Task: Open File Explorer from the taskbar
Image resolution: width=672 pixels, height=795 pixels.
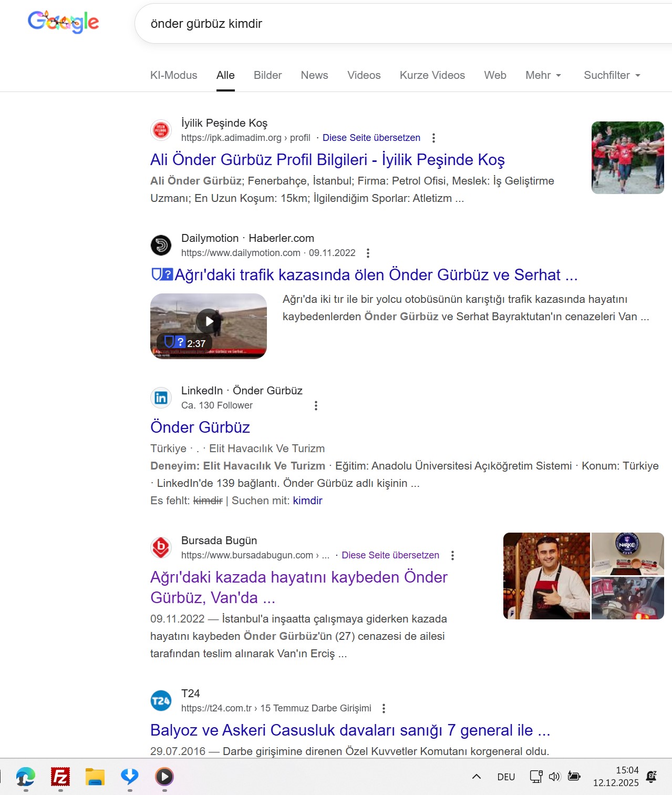Action: pos(95,777)
